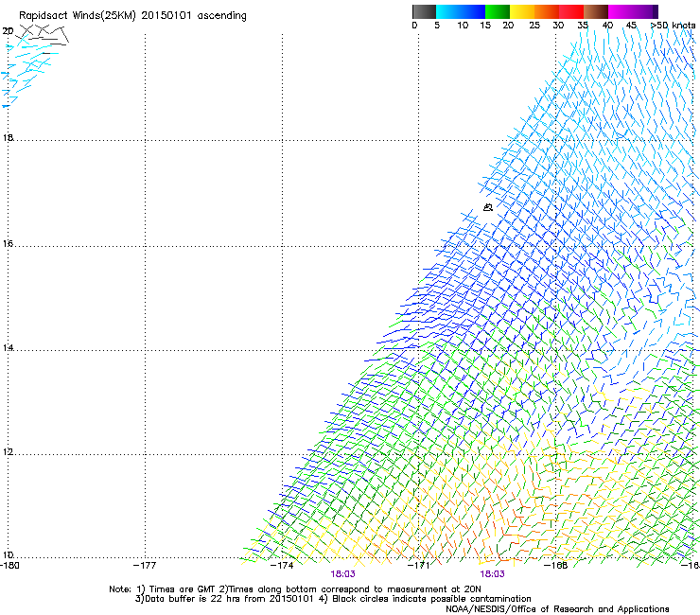
Task: Click the latitude label 20
Action: (8, 31)
